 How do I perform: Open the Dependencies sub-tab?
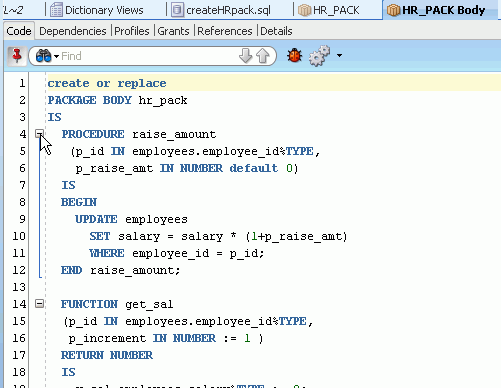[x=73, y=31]
